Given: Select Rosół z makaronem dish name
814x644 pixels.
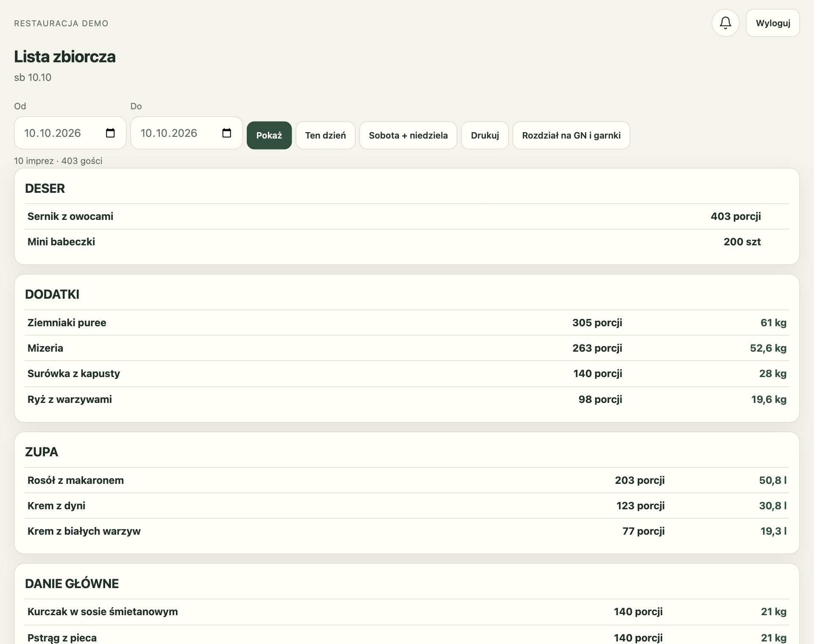Looking at the screenshot, I should click(x=75, y=480).
